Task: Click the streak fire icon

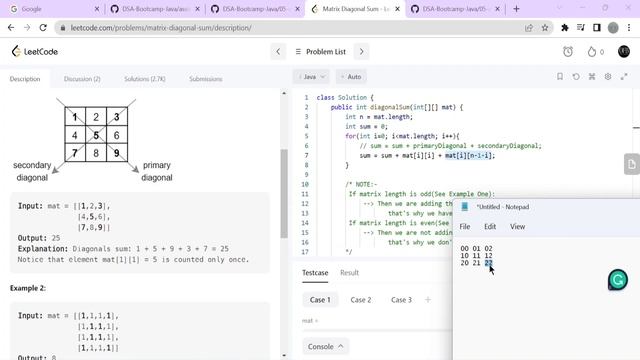Action: click(x=592, y=52)
